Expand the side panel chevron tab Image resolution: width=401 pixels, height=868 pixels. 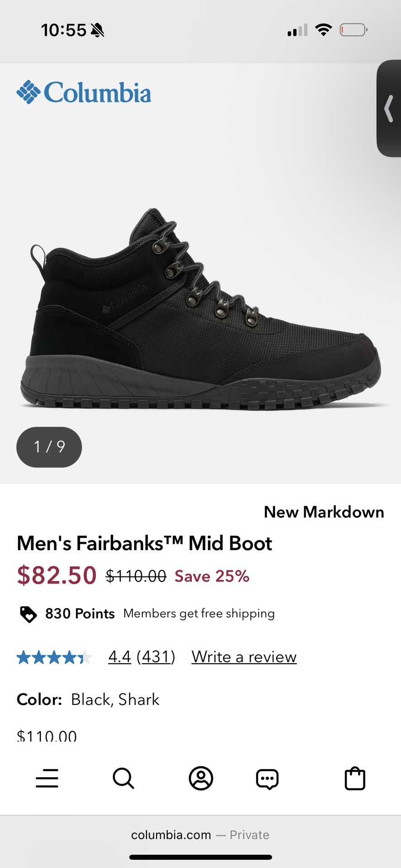pos(389,108)
